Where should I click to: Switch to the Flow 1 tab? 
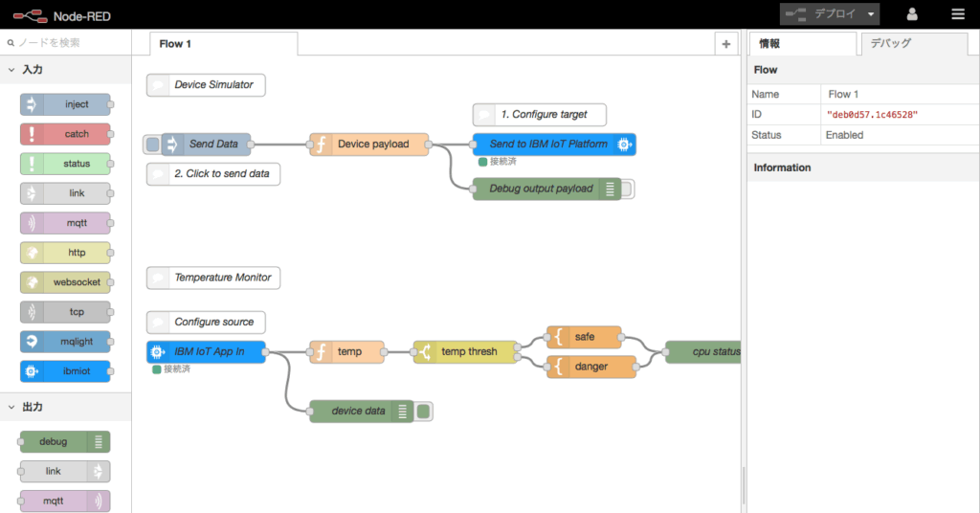(224, 44)
